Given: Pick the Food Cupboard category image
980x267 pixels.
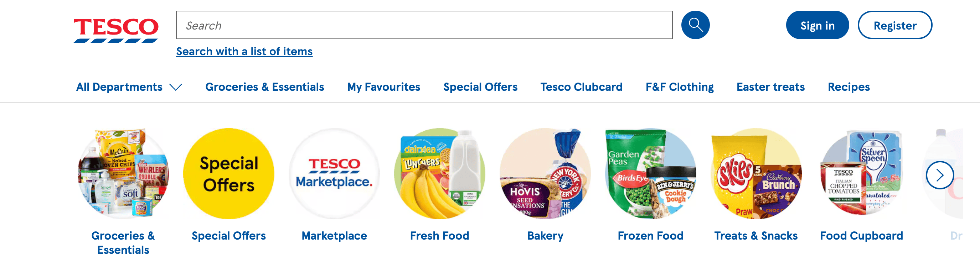Looking at the screenshot, I should tap(861, 174).
